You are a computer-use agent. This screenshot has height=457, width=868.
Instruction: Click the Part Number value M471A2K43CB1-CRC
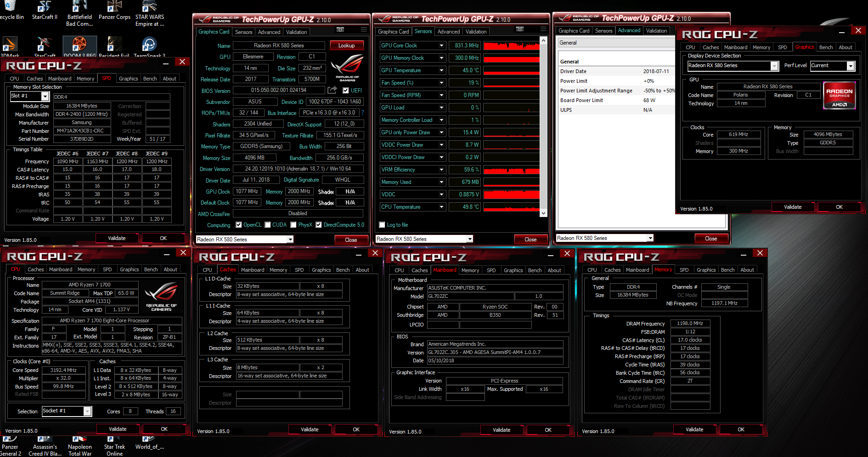click(x=82, y=131)
